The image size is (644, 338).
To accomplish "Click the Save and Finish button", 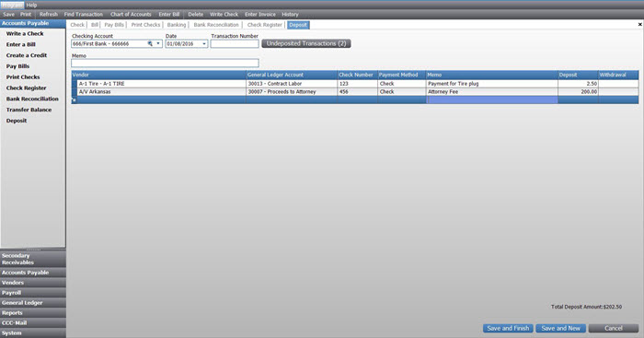I will click(508, 328).
